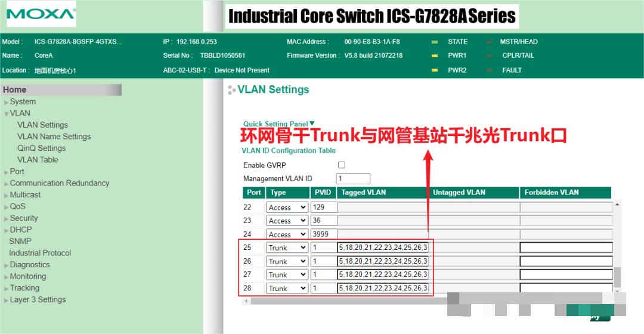Open port 26 Type dropdown
Viewport: 644px width, 334px height.
tap(287, 261)
